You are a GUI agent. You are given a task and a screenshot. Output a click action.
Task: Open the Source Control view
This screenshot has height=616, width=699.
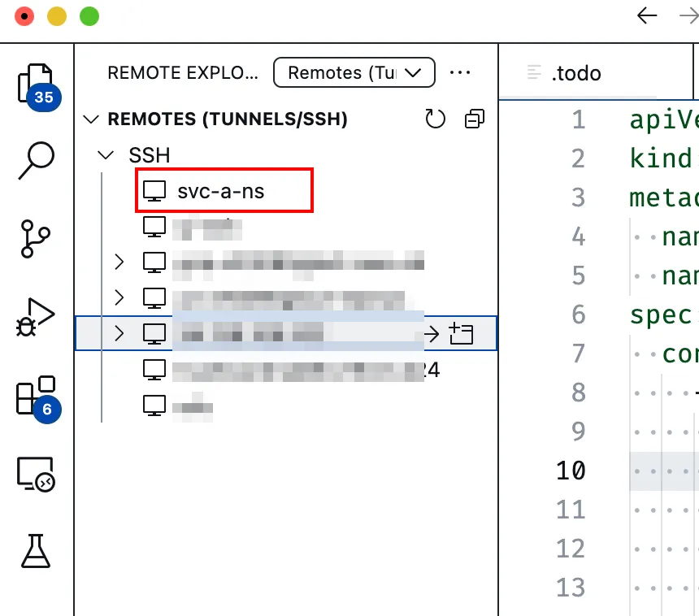35,238
